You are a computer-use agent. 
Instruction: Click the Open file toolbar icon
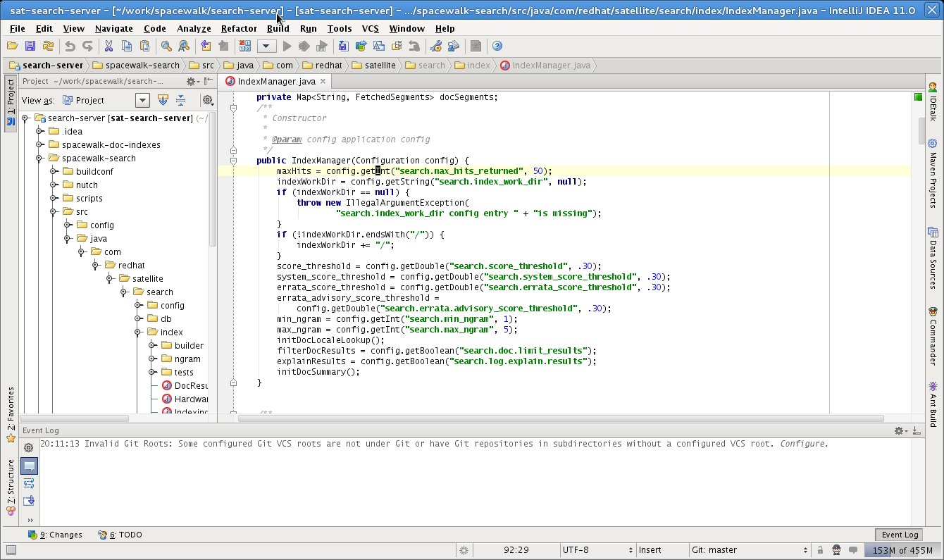[12, 46]
